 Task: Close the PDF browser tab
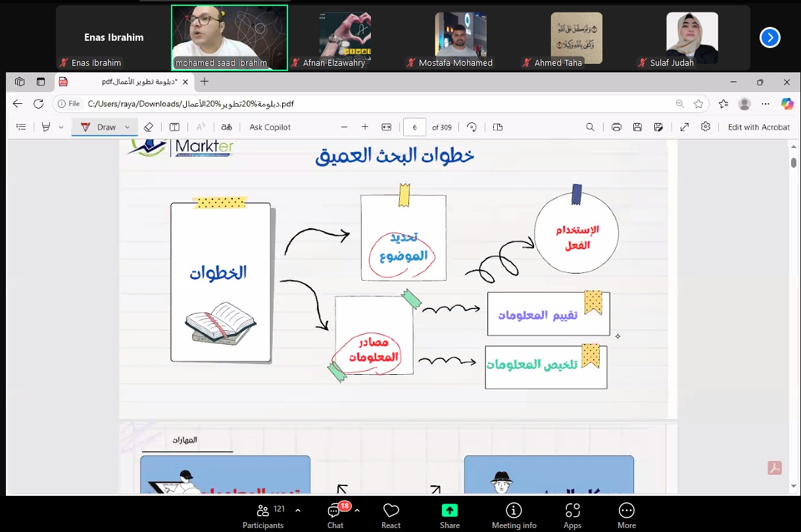coord(185,82)
